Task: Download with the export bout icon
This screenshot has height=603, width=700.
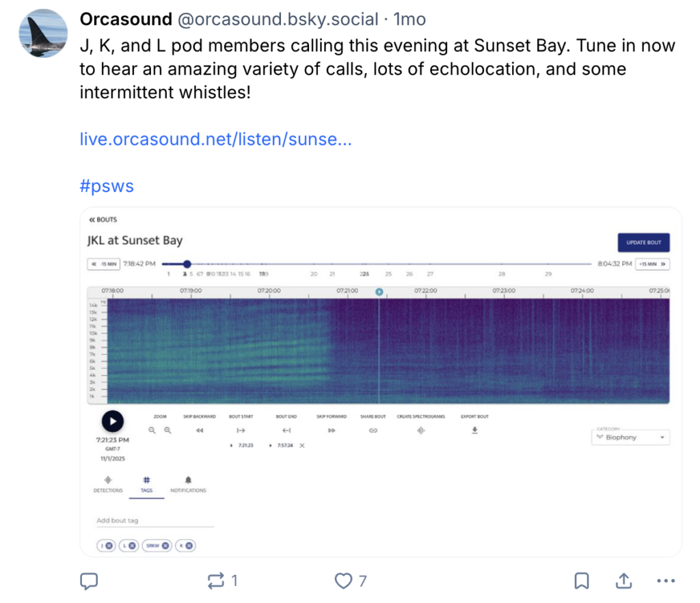Action: pos(474,430)
